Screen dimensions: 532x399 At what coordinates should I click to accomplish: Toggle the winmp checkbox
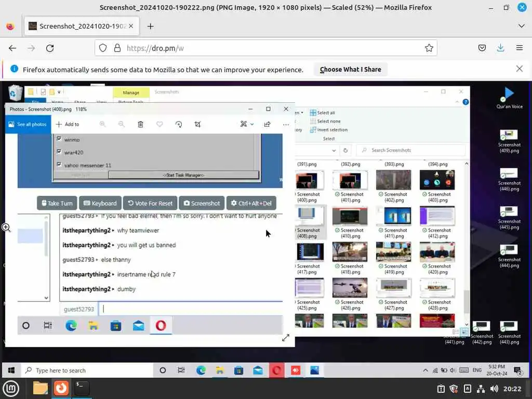point(59,139)
